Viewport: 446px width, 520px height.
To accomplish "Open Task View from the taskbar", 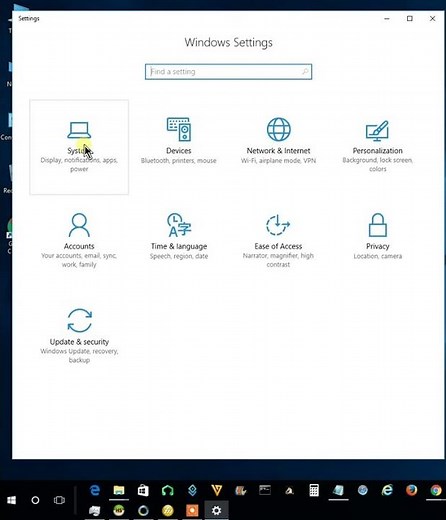I will point(59,500).
